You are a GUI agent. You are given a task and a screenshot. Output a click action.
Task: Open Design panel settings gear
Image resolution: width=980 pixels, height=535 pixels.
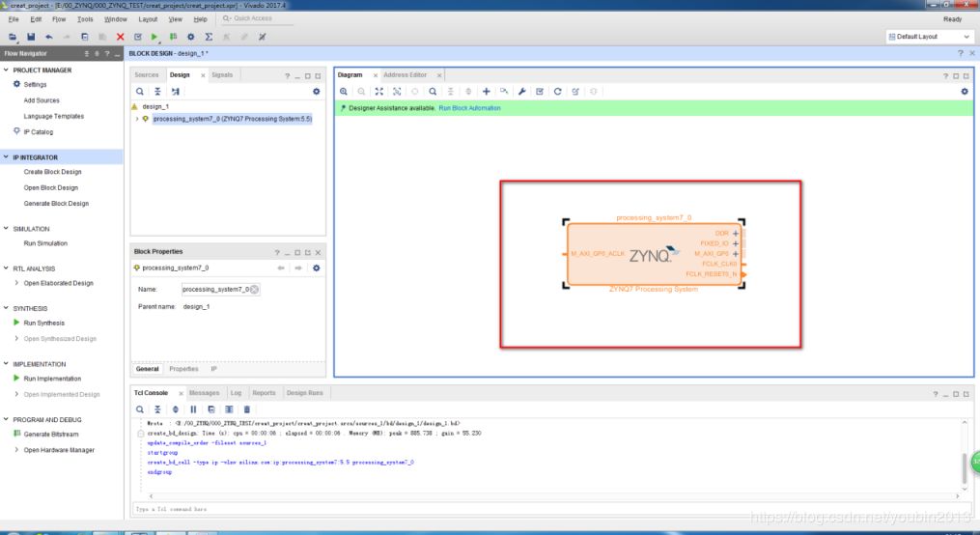click(x=317, y=91)
